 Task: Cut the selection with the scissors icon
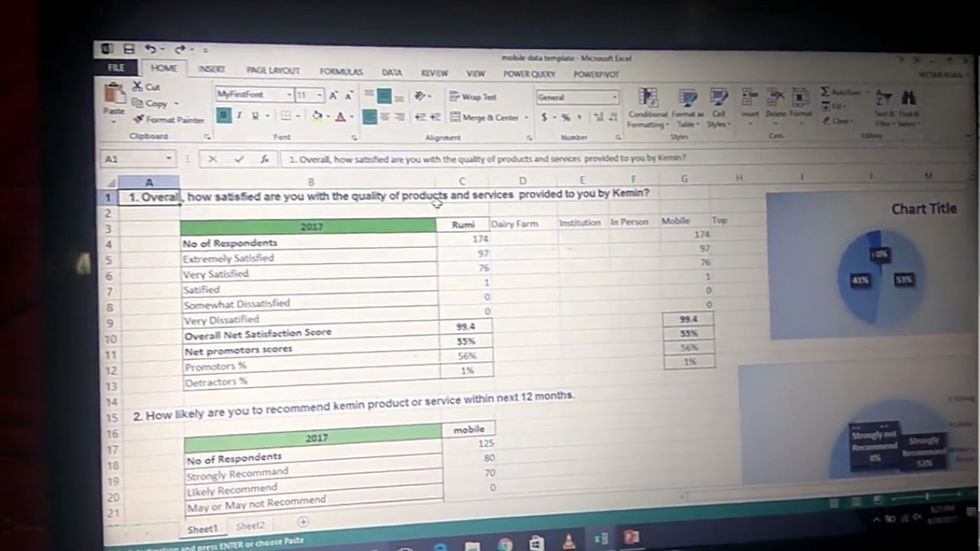[x=138, y=86]
